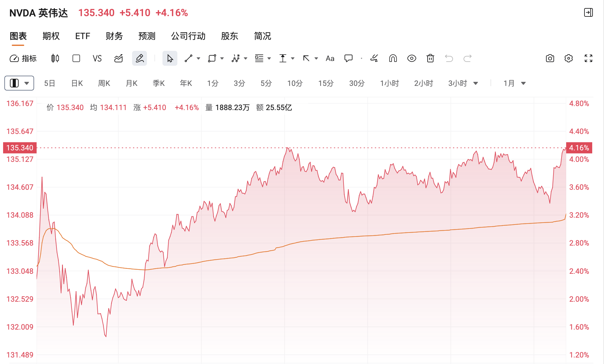Image resolution: width=604 pixels, height=364 pixels.
Task: Collapse the side panel with top-right icon
Action: pos(588,12)
